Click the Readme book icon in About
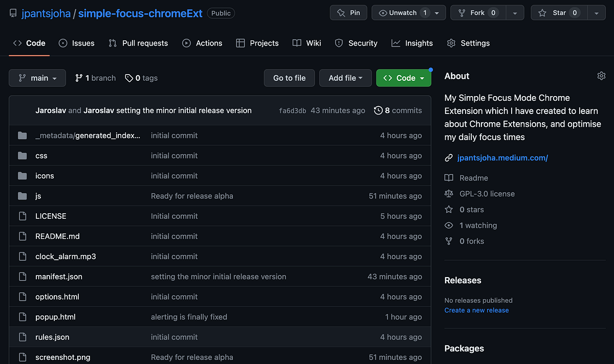 point(449,177)
